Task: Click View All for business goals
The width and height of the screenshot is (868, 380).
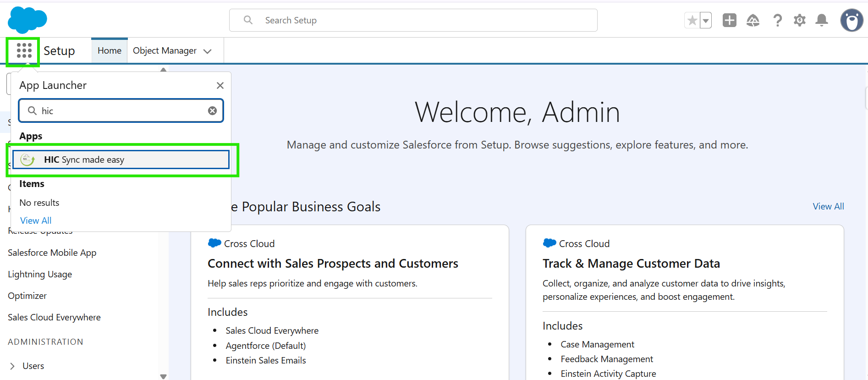Action: pyautogui.click(x=828, y=206)
